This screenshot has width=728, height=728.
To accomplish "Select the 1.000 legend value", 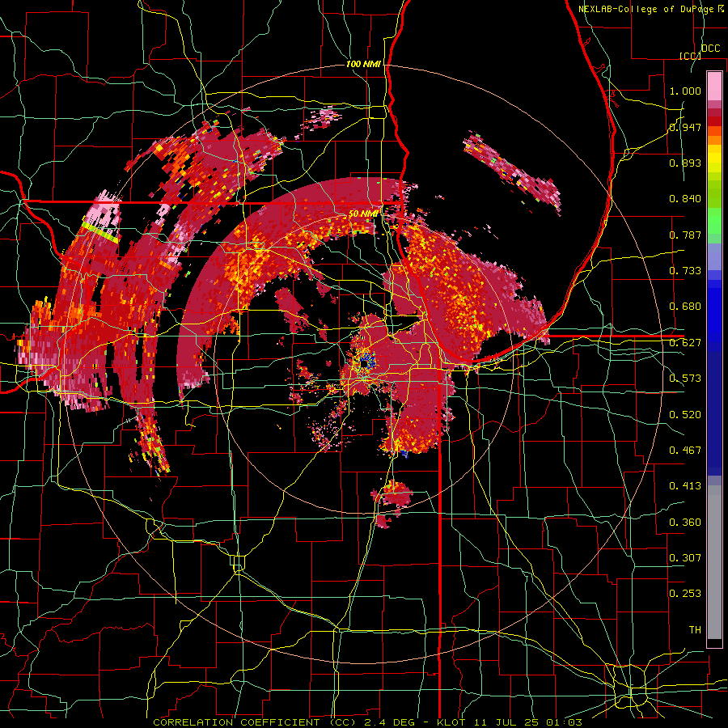I will (685, 91).
